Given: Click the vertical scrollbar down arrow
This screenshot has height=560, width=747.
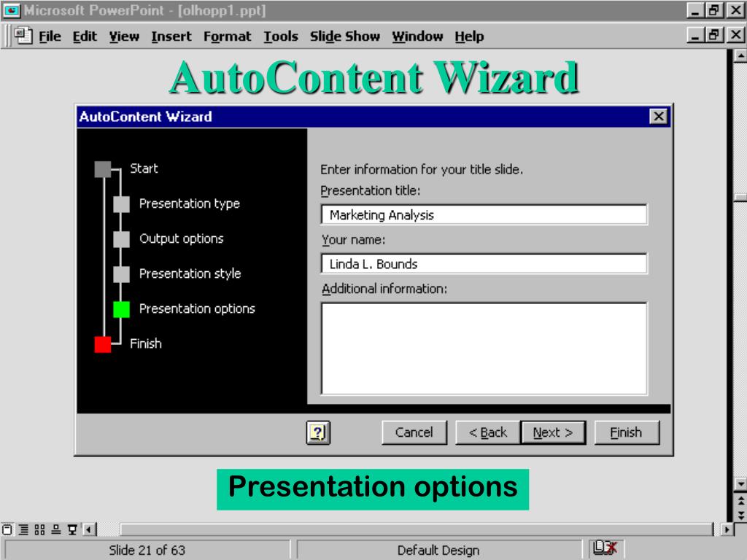Looking at the screenshot, I should [740, 484].
